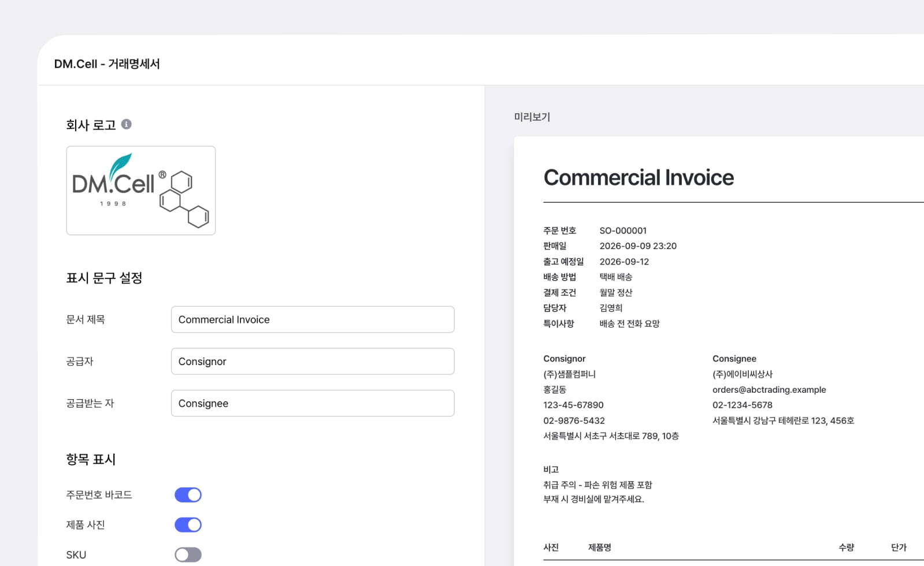Screen dimensions: 924x566
Task: Click phone number 02-9876-5432
Action: pyautogui.click(x=574, y=421)
